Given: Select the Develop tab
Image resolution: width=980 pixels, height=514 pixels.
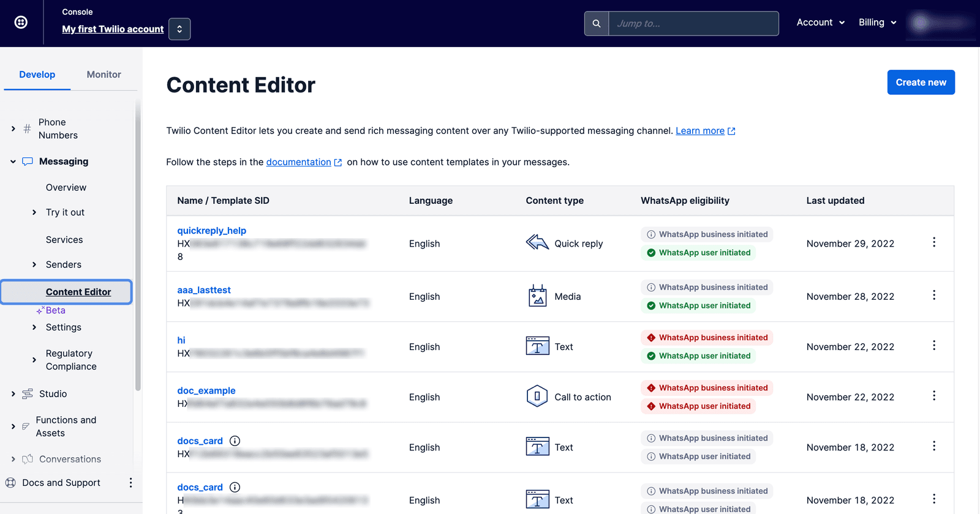Looking at the screenshot, I should (x=37, y=75).
